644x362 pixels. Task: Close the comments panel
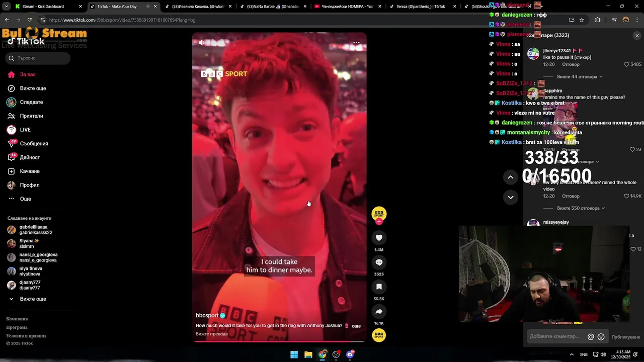coord(637,36)
